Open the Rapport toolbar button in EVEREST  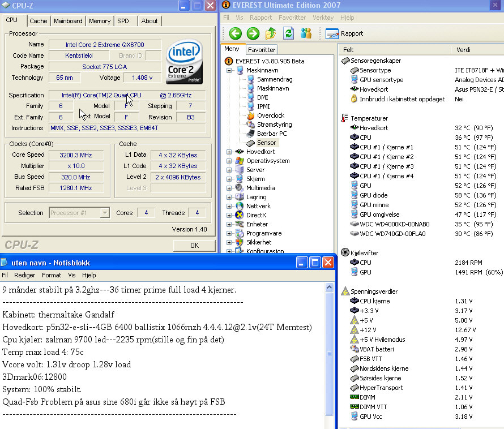coord(344,33)
